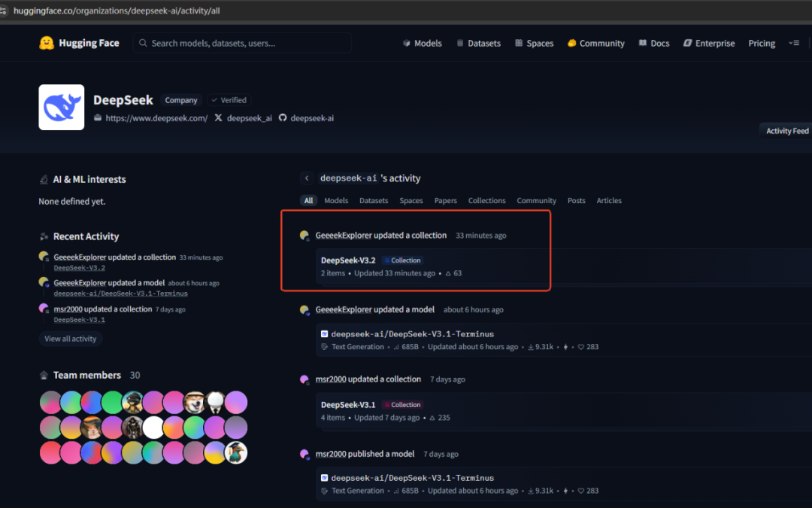
Task: Select the All activity filter tab
Action: click(x=309, y=201)
